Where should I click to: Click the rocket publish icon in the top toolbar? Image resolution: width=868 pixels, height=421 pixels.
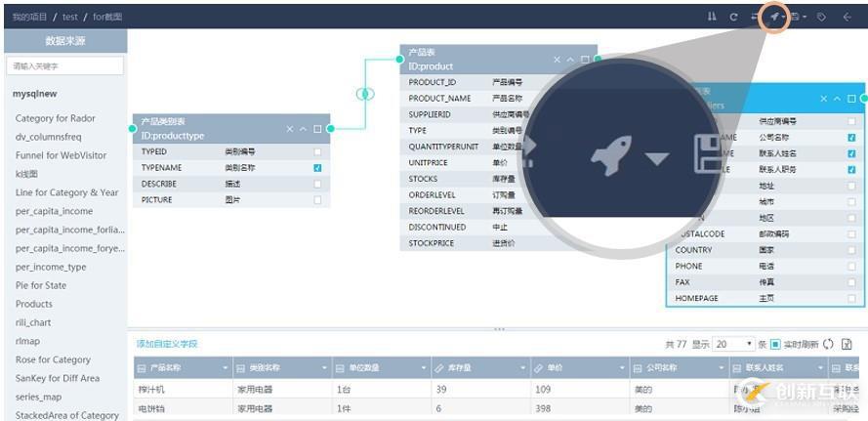pyautogui.click(x=774, y=17)
